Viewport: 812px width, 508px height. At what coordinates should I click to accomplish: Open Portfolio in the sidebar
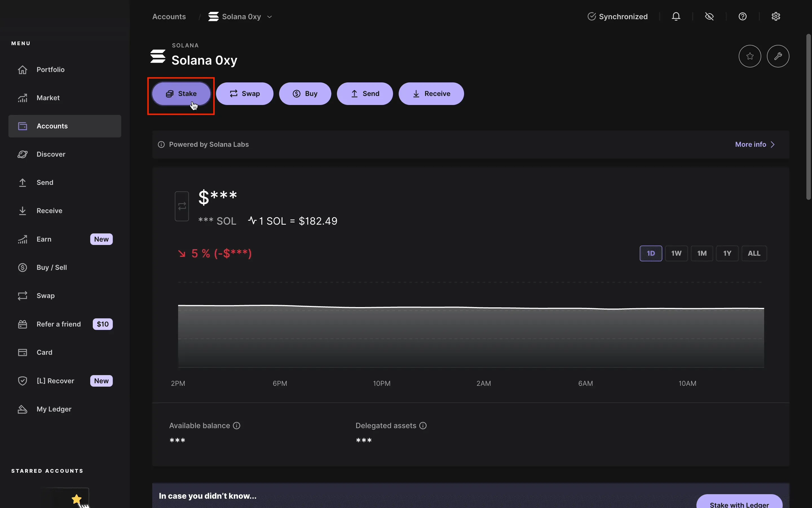65,69
